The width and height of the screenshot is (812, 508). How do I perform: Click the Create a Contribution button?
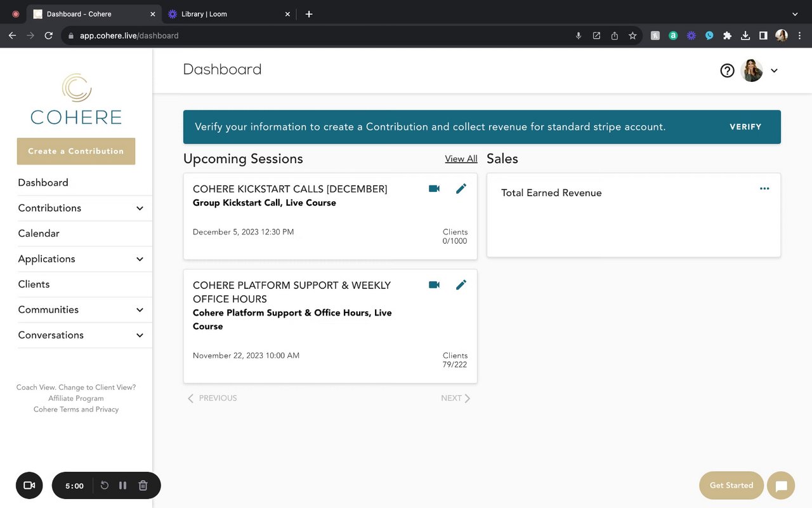click(76, 151)
